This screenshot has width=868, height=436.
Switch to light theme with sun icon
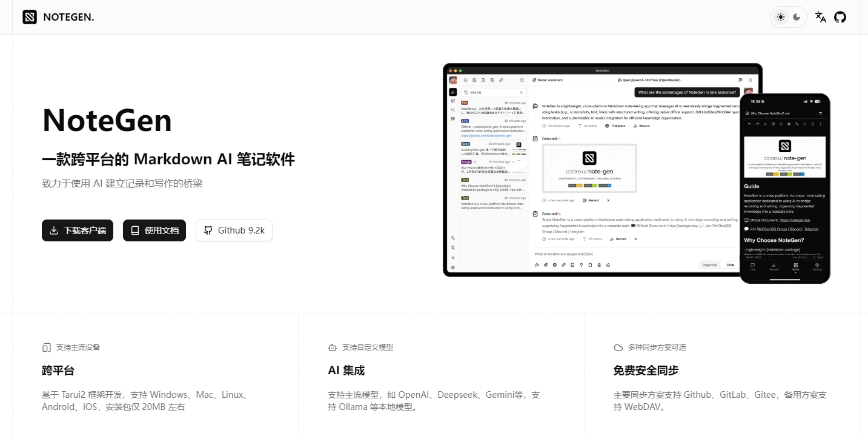[781, 17]
